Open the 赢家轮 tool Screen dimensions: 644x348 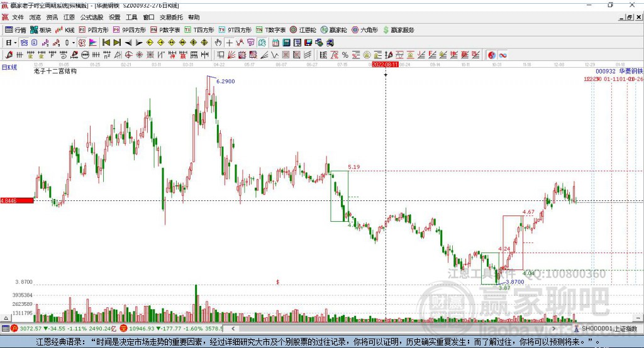pos(334,30)
